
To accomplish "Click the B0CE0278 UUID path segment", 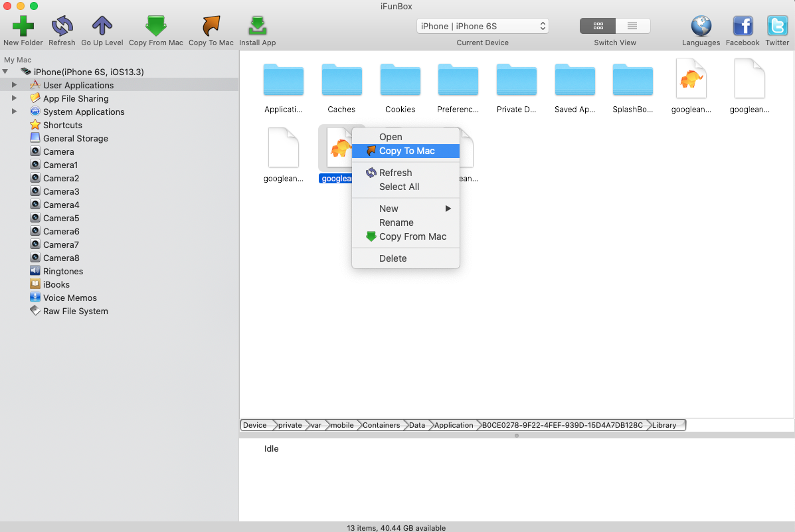I will click(563, 425).
